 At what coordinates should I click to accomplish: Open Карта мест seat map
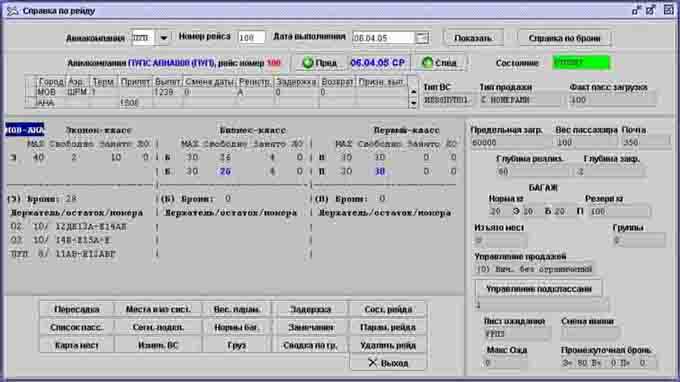pyautogui.click(x=77, y=345)
